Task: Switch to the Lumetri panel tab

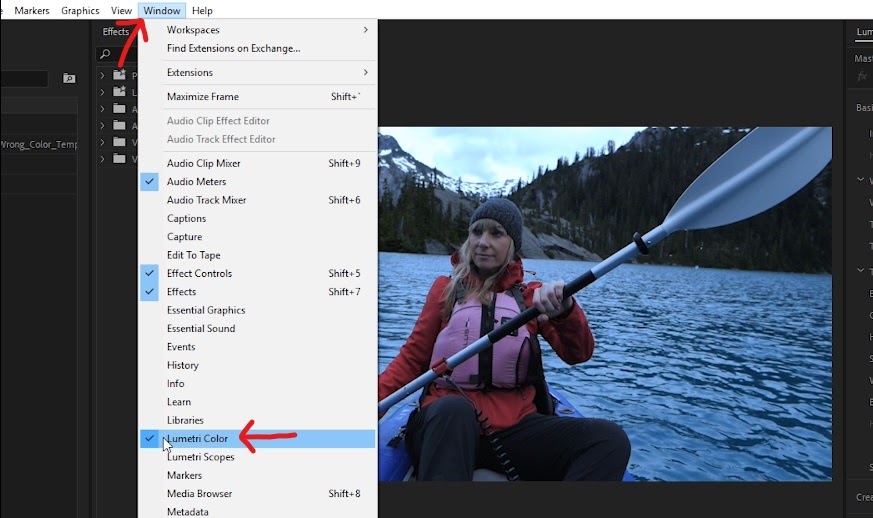Action: pyautogui.click(x=864, y=32)
